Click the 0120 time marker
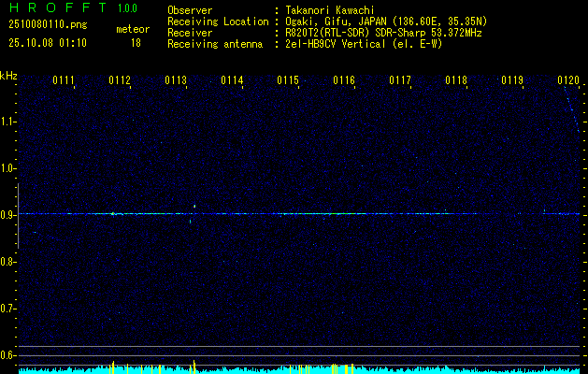588x374 pixels. pyautogui.click(x=568, y=80)
